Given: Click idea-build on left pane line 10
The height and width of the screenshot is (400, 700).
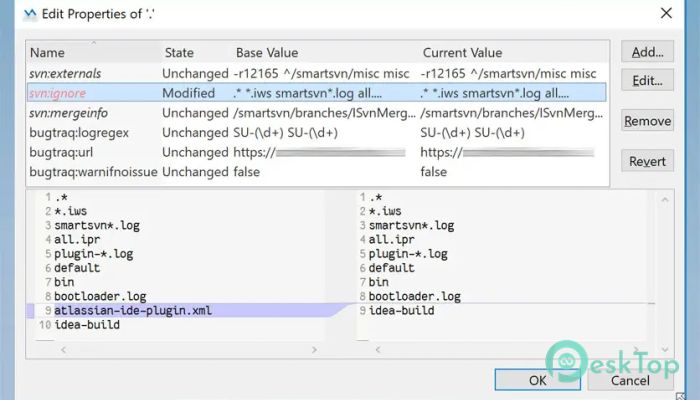Looking at the screenshot, I should 87,325.
